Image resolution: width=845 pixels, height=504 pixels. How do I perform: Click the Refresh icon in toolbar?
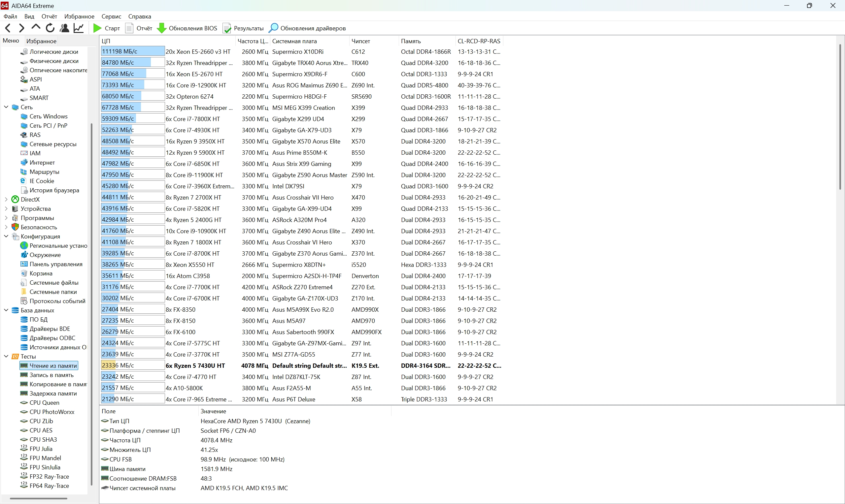tap(50, 28)
